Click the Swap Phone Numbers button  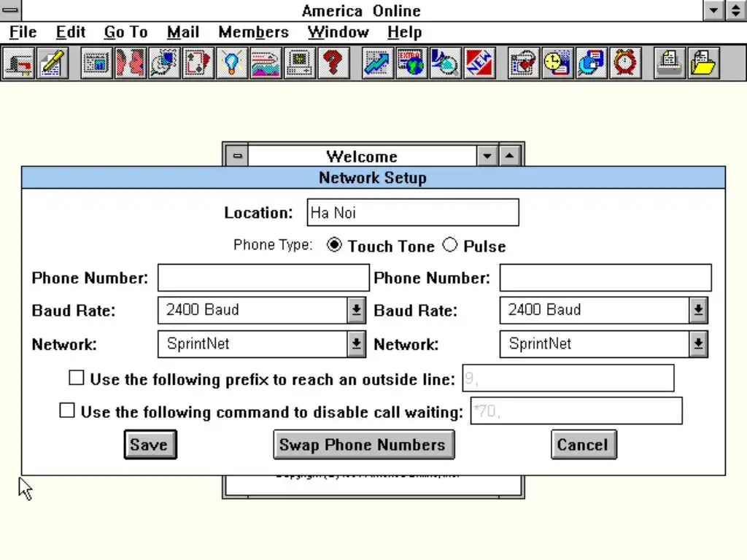coord(364,445)
